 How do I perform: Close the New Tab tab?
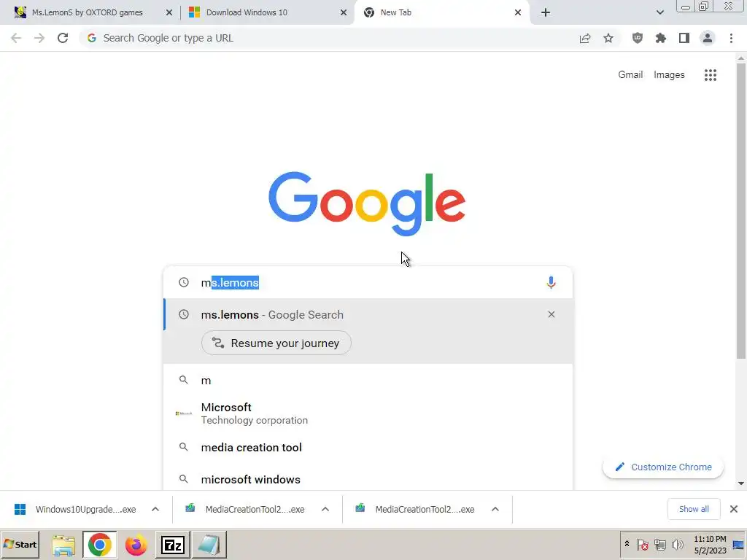pos(518,12)
